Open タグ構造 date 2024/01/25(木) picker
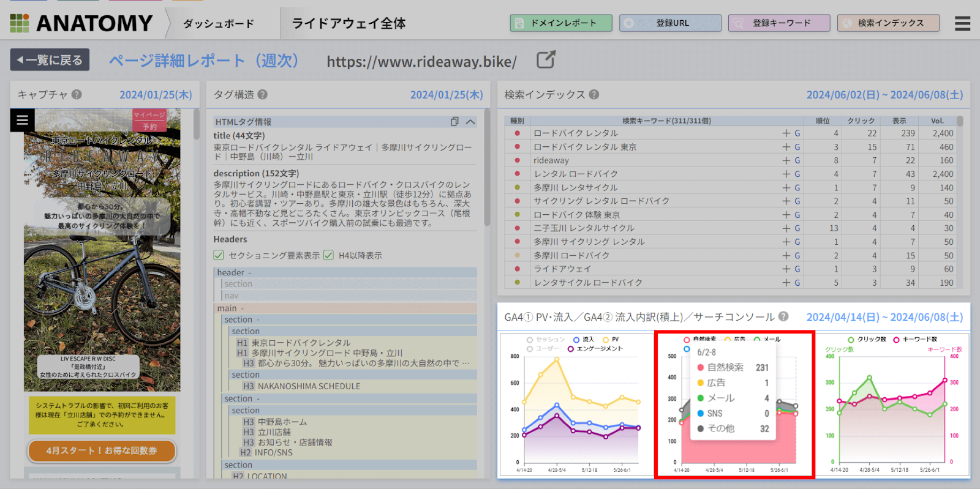The width and height of the screenshot is (980, 489). [x=447, y=94]
